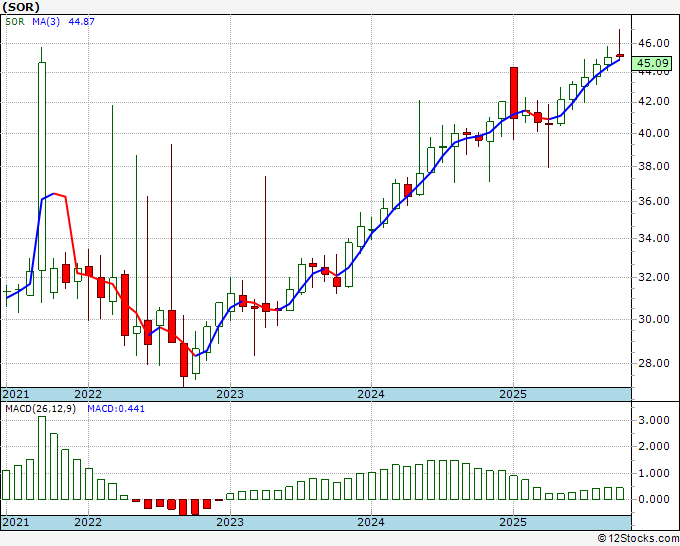Click the 45.09 current price tag

pos(651,63)
